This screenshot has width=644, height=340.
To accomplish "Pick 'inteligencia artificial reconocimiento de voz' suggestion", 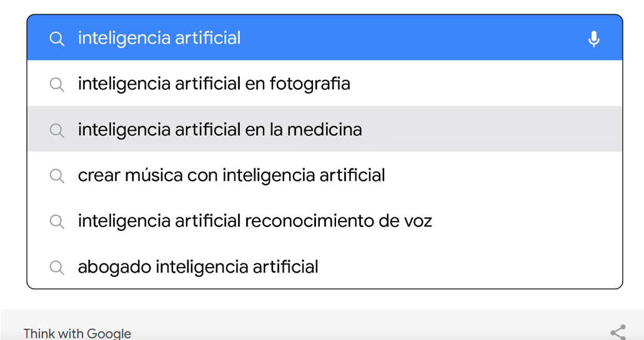I will tap(255, 221).
